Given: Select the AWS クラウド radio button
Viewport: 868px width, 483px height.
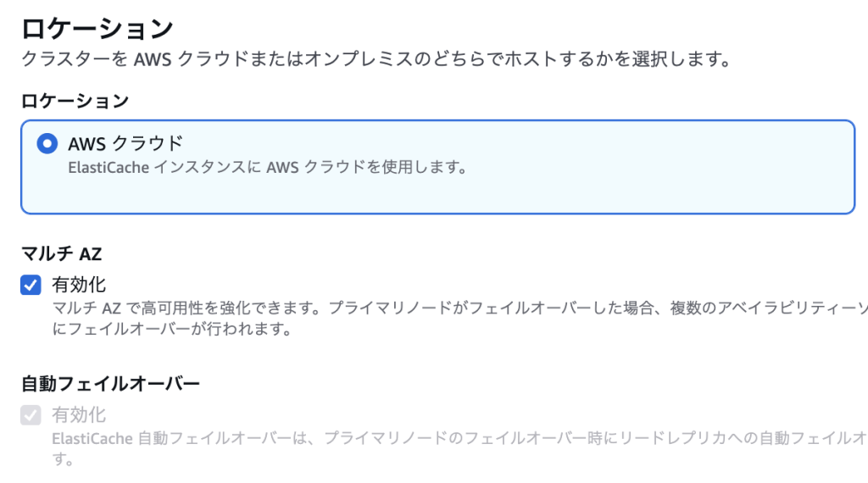Looking at the screenshot, I should (x=47, y=144).
